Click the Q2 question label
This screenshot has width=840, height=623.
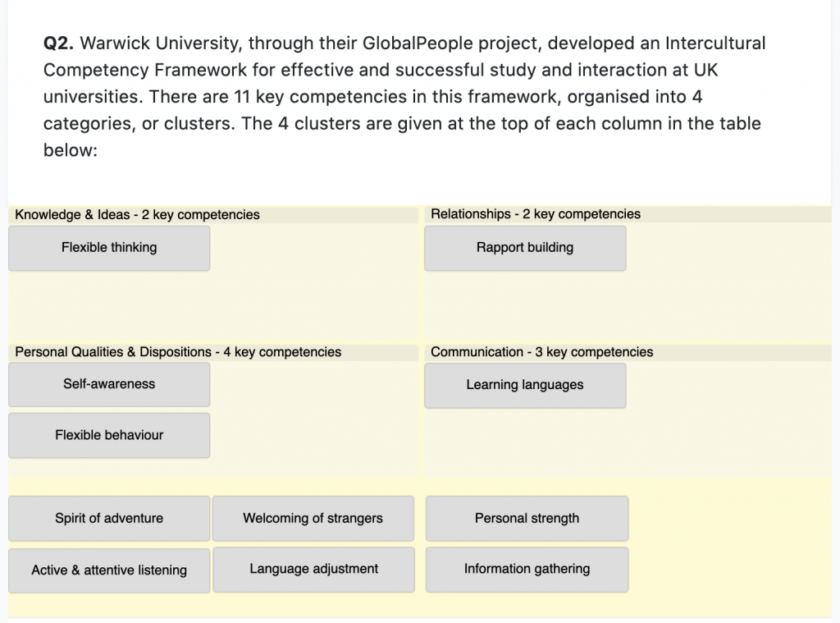point(59,43)
